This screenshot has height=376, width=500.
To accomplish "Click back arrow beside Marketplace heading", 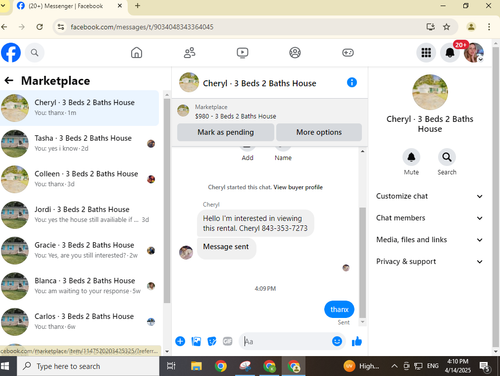I will (x=9, y=80).
